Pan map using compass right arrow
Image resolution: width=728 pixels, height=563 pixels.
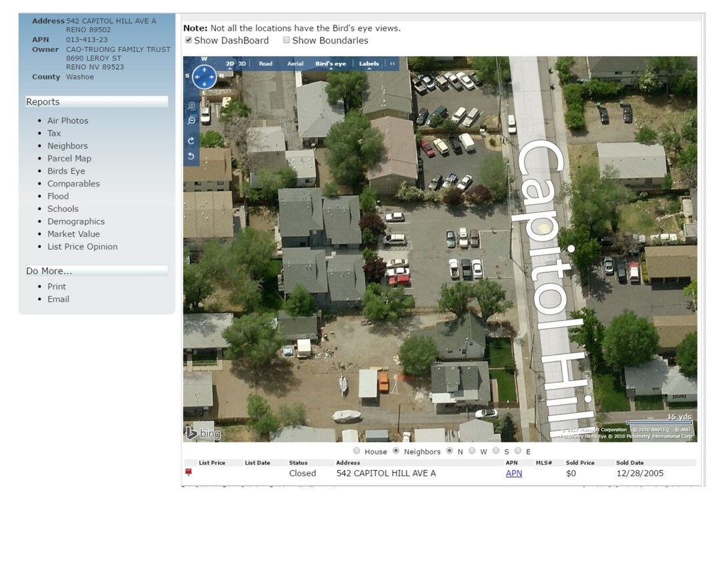[213, 77]
